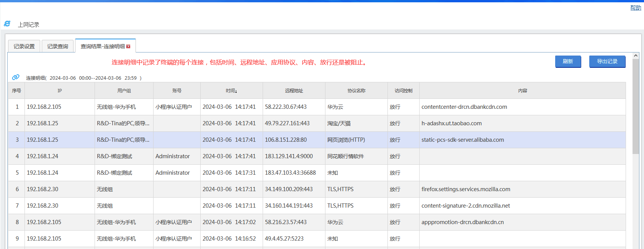Click the 导出记录 button
The image size is (644, 249).
[607, 61]
